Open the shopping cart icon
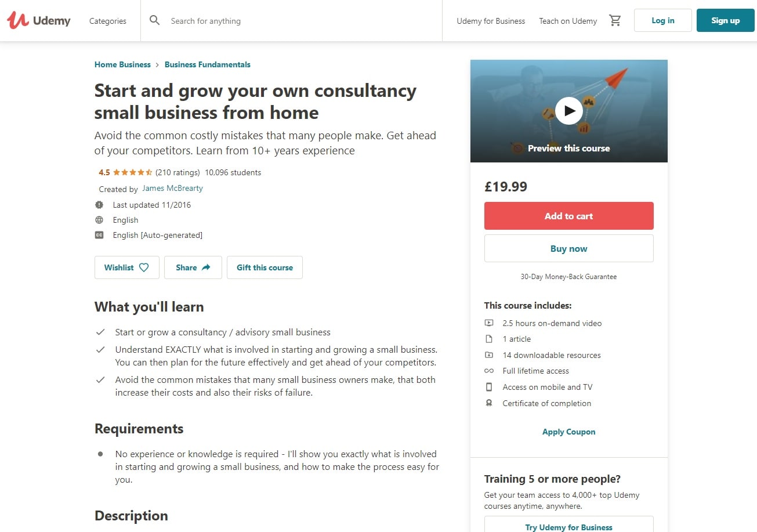This screenshot has width=757, height=532. [615, 20]
